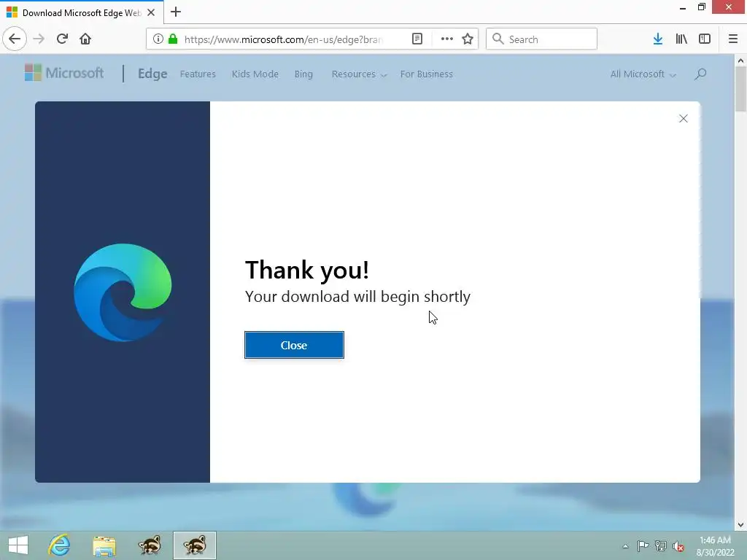Open Action Center flag icon
Screen dimensions: 747x560
(643, 546)
